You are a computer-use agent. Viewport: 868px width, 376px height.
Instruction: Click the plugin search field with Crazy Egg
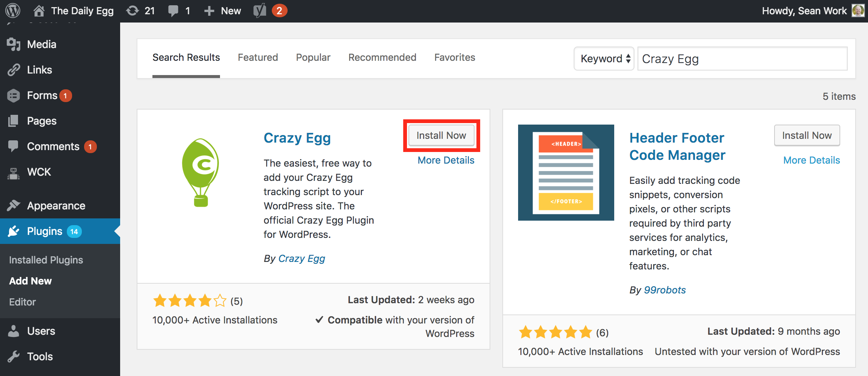[743, 59]
